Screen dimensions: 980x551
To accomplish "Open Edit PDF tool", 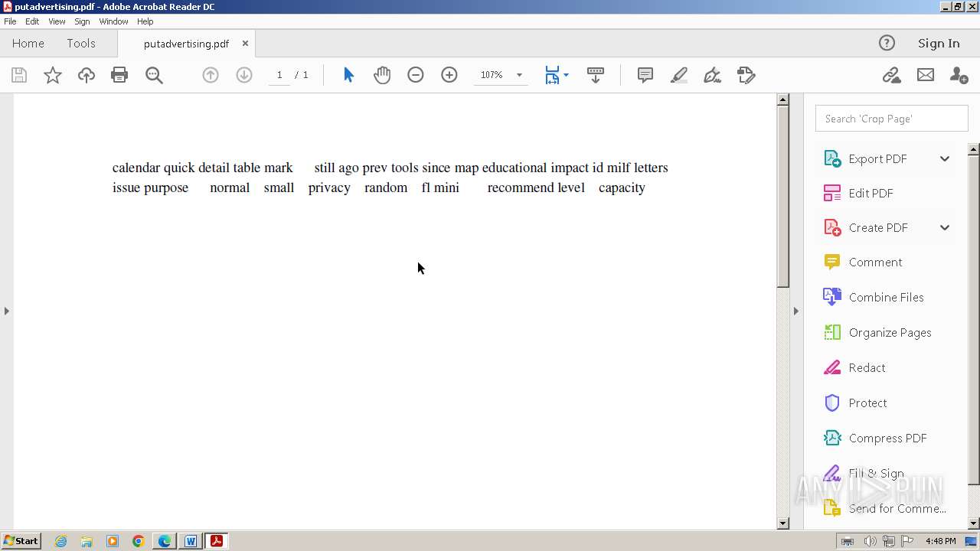I will point(871,193).
